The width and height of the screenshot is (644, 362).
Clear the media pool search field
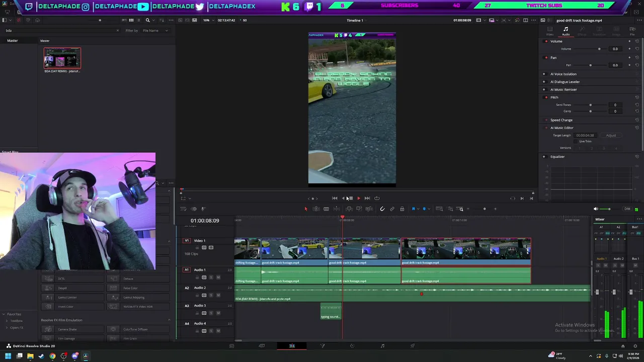118,31
